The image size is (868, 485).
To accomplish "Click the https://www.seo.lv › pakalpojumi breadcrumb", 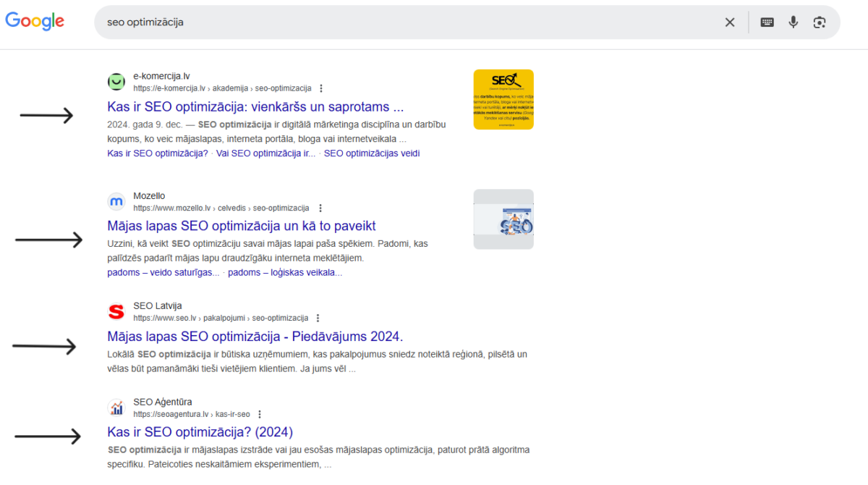I will pyautogui.click(x=221, y=318).
